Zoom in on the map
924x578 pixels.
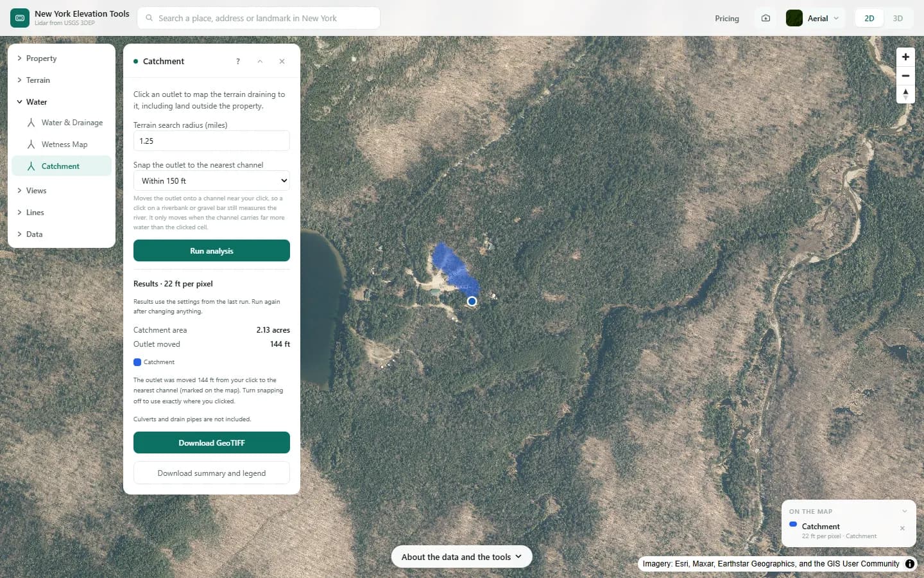tap(905, 57)
